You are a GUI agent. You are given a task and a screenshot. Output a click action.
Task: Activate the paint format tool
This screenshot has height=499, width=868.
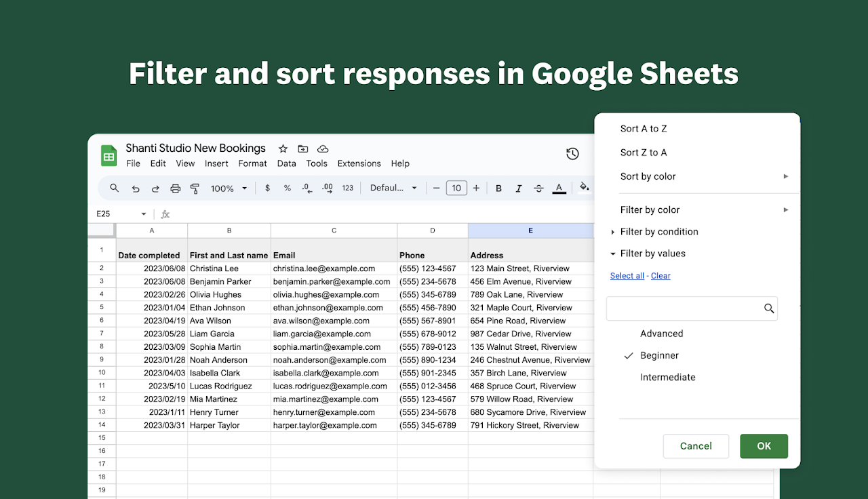[195, 188]
